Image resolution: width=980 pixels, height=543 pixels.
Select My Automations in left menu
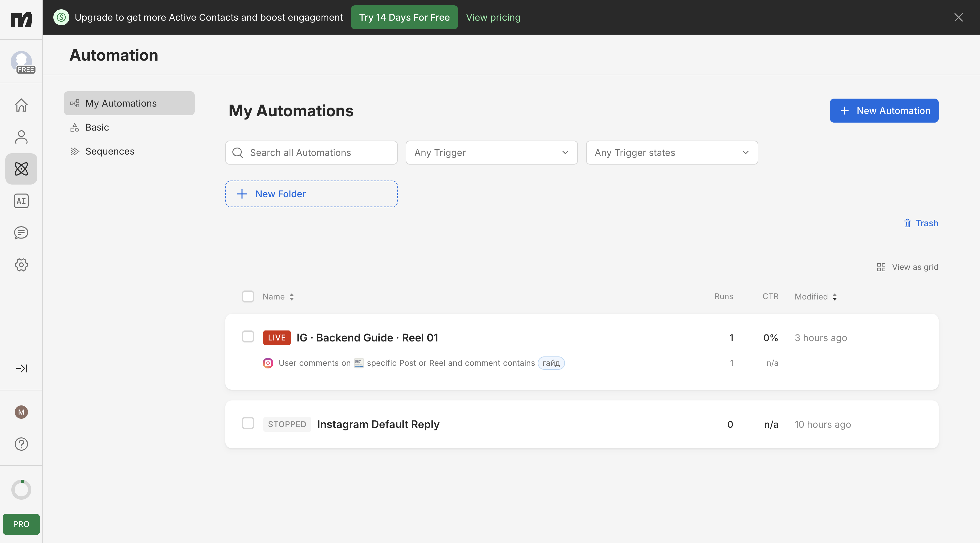pos(129,103)
